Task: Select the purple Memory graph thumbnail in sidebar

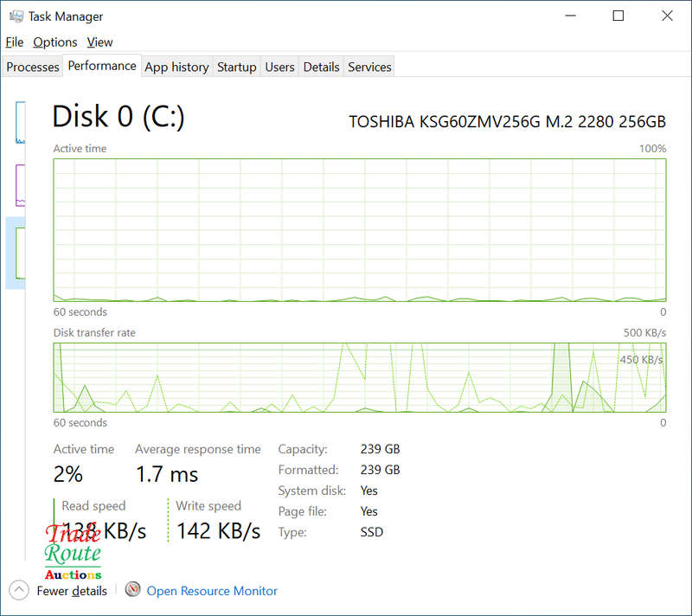Action: click(20, 184)
